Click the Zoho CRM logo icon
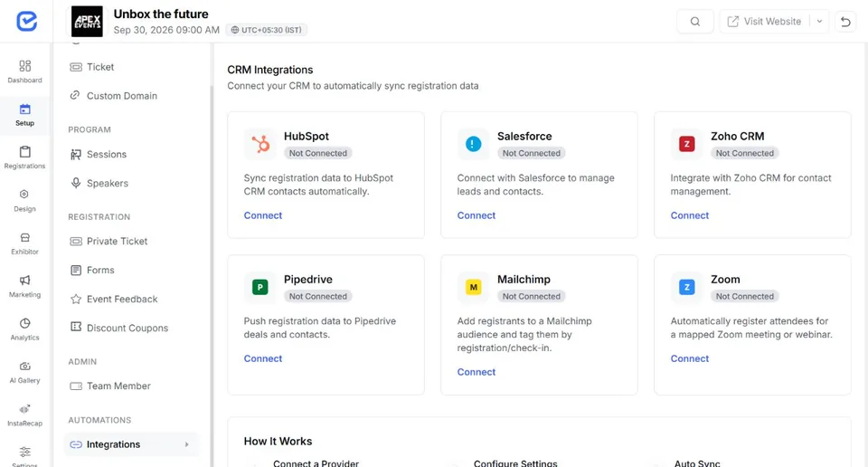This screenshot has width=868, height=467. [x=686, y=144]
